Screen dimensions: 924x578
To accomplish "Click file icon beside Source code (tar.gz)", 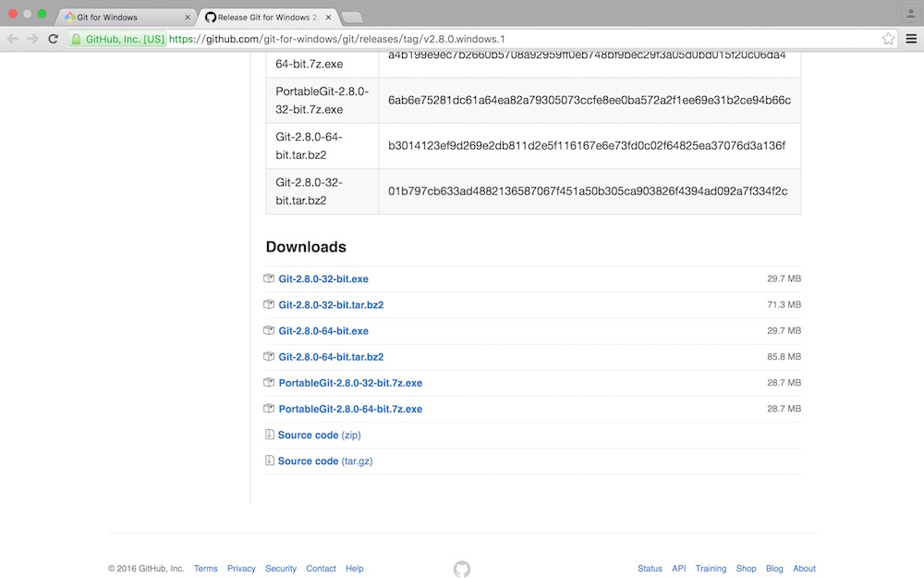I will (x=269, y=460).
